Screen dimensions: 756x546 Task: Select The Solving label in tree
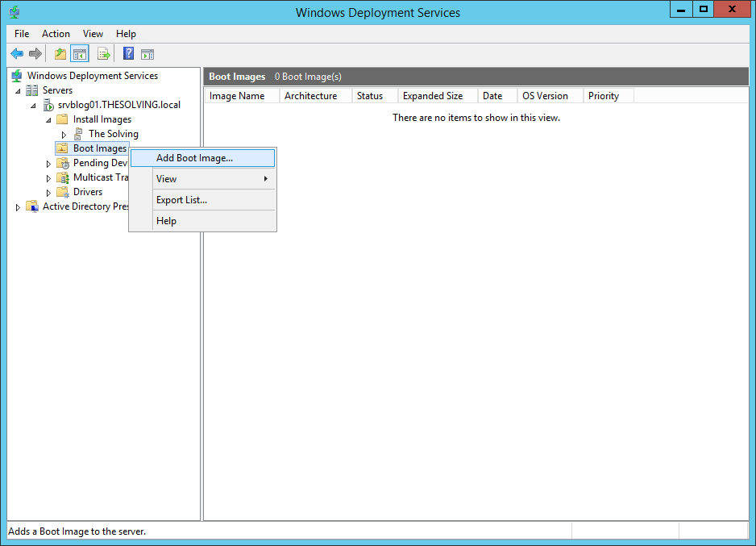(114, 134)
